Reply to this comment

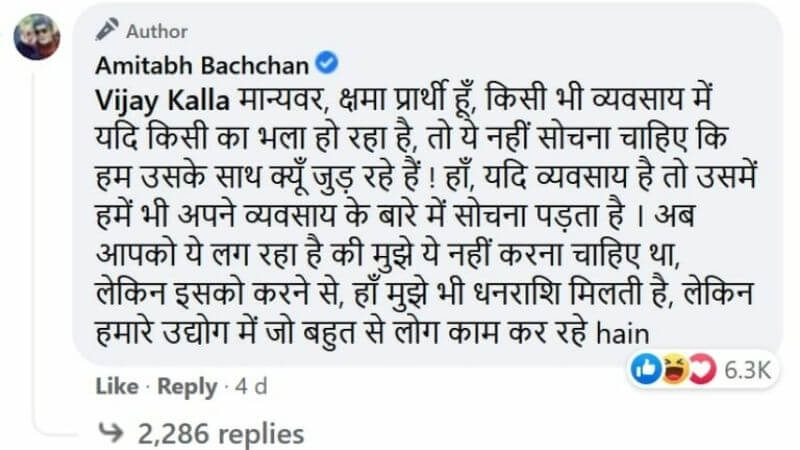tap(187, 386)
